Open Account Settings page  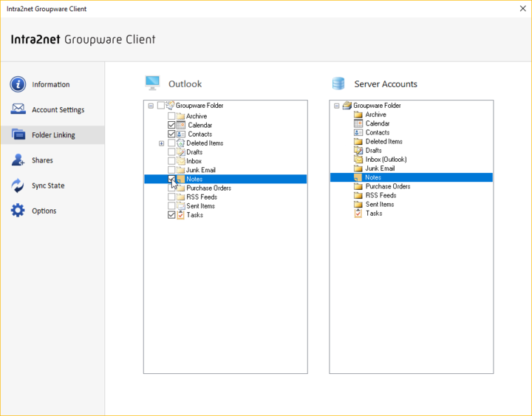[x=52, y=109]
